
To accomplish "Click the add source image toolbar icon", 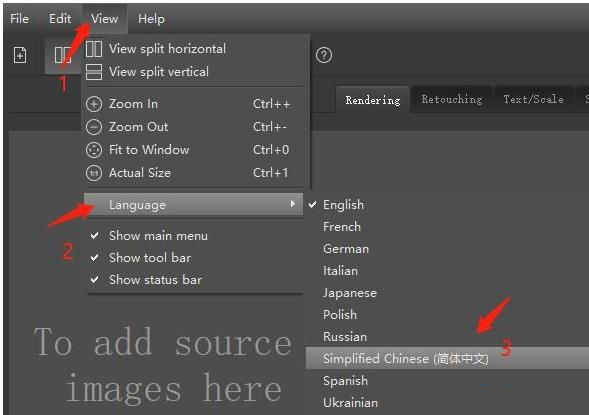I will pyautogui.click(x=20, y=55).
